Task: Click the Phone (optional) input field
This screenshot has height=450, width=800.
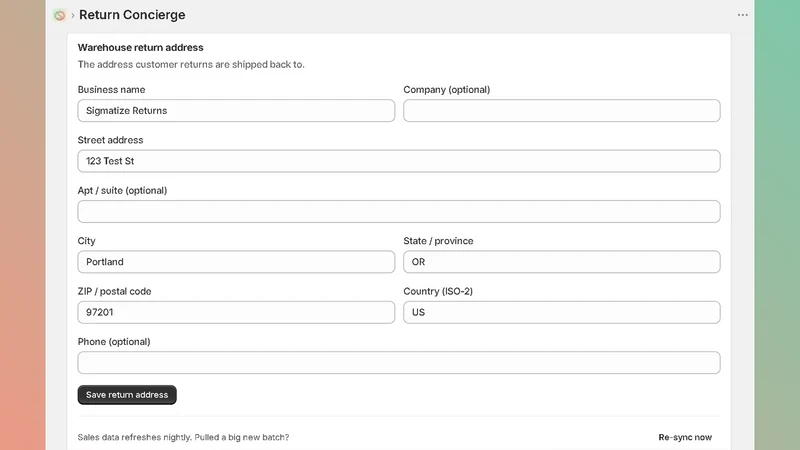Action: (x=399, y=363)
